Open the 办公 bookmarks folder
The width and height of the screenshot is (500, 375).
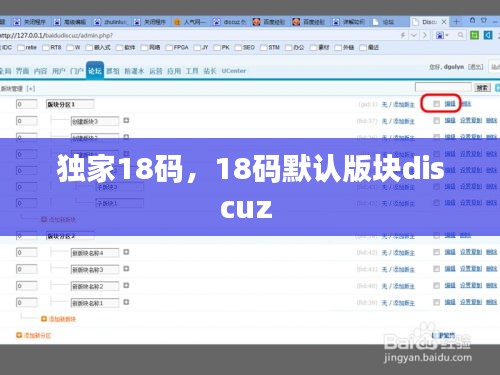click(x=295, y=48)
